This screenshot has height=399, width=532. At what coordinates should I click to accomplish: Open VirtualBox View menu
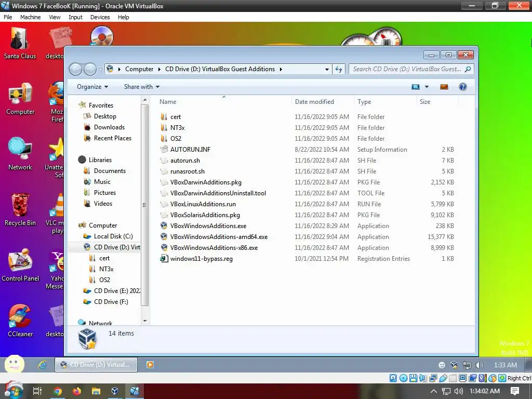pos(55,17)
